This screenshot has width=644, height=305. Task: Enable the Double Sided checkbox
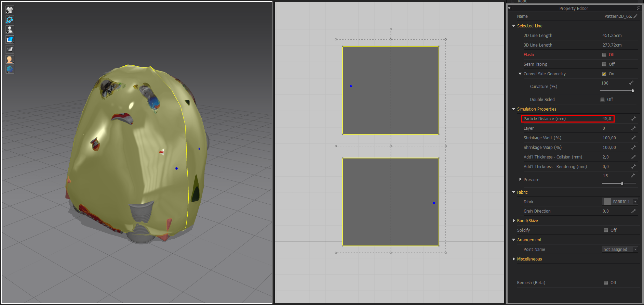(603, 100)
